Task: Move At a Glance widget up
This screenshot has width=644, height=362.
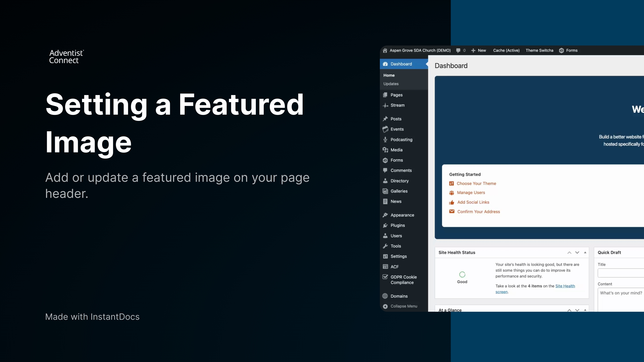Action: [569, 310]
